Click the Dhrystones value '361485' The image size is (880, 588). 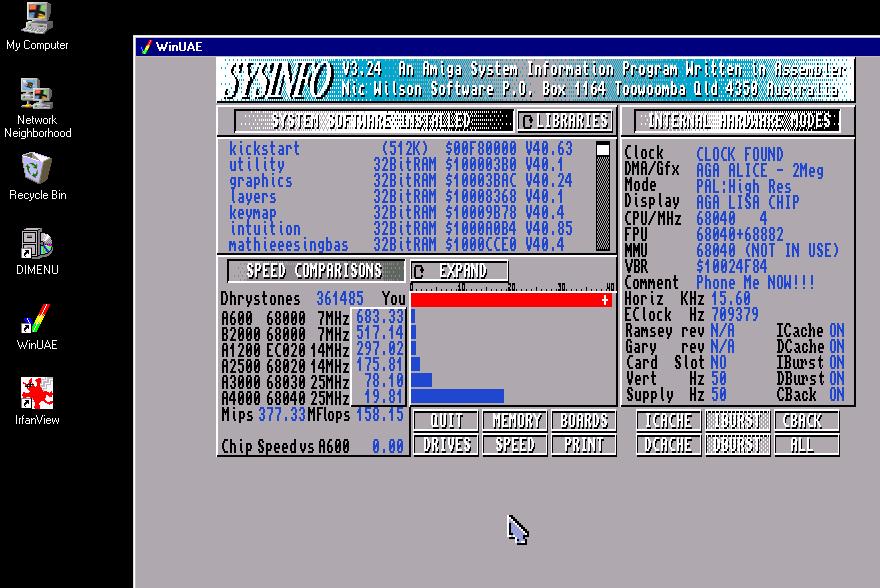(340, 298)
